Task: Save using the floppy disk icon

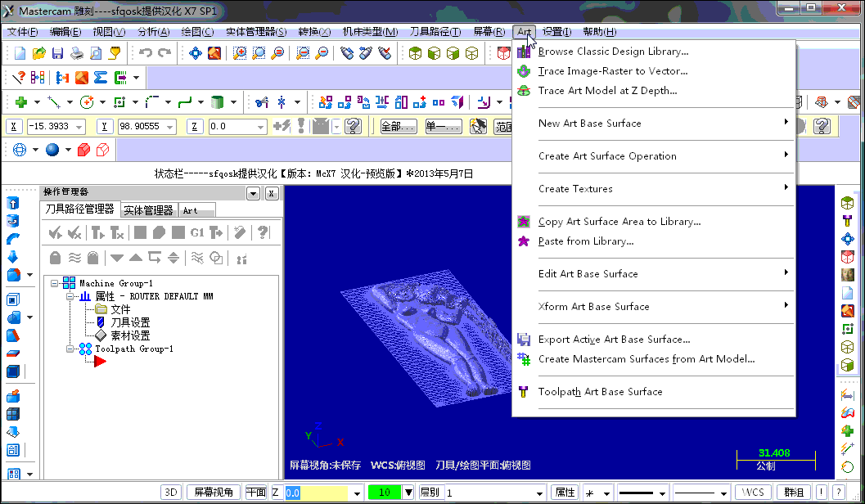Action: [57, 53]
